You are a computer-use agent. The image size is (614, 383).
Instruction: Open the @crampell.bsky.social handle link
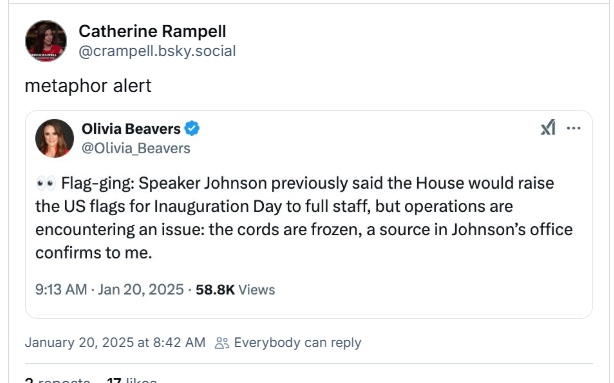tap(157, 51)
